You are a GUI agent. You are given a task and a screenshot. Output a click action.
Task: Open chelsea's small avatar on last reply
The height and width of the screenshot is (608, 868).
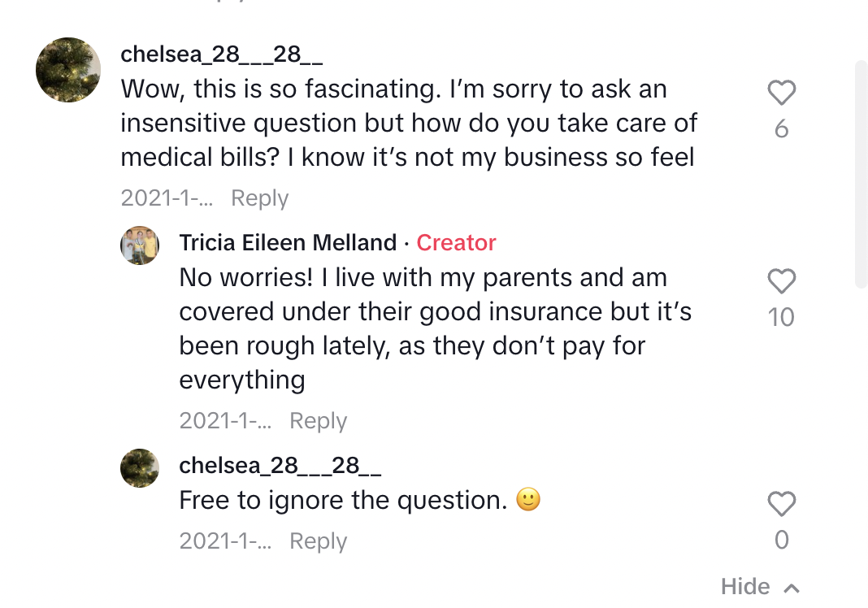click(x=140, y=468)
